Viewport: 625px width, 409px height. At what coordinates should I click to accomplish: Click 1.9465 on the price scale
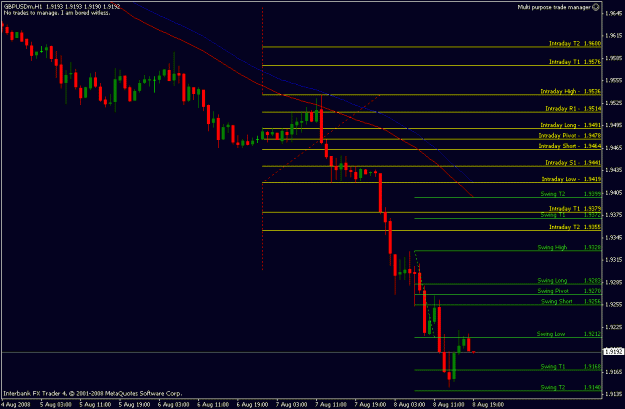point(614,147)
